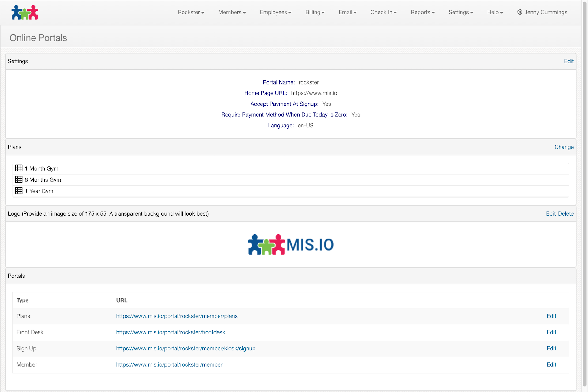588x392 pixels.
Task: Click Change in the Plans section
Action: tap(564, 147)
